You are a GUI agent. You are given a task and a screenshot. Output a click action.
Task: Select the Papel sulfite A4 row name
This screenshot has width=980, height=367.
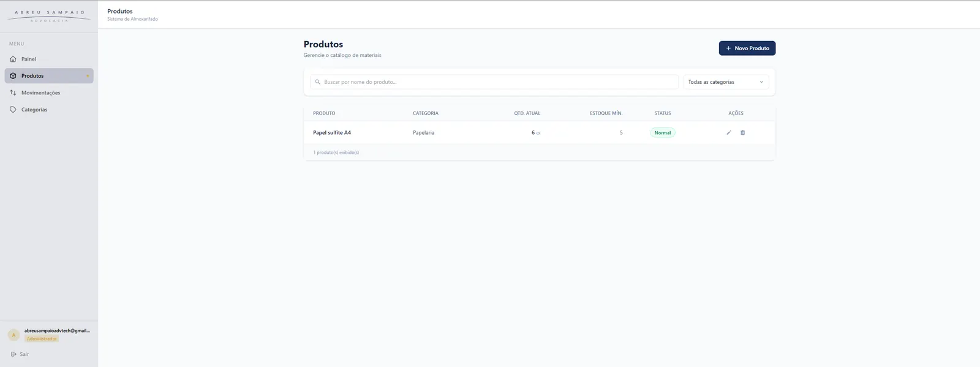pos(332,132)
